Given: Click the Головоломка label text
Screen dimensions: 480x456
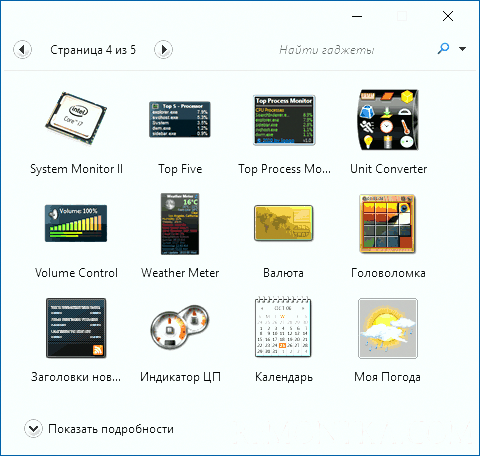Looking at the screenshot, I should pyautogui.click(x=388, y=273).
